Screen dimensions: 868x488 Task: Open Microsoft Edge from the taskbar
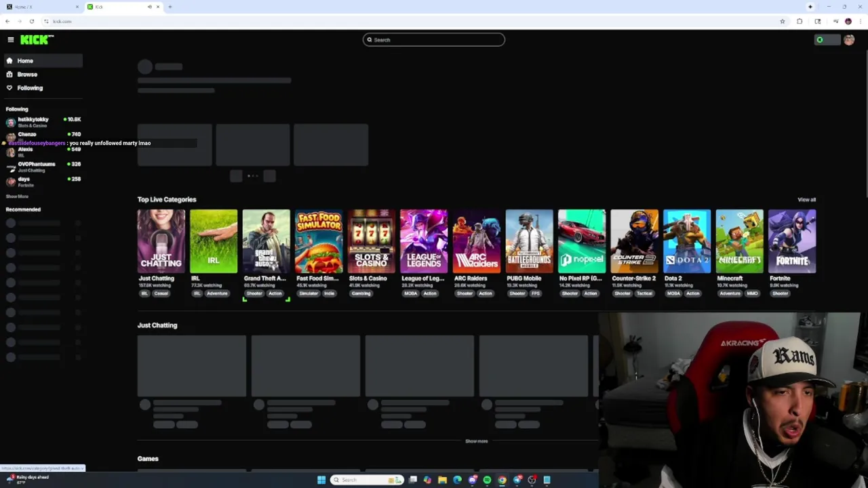[x=457, y=480]
